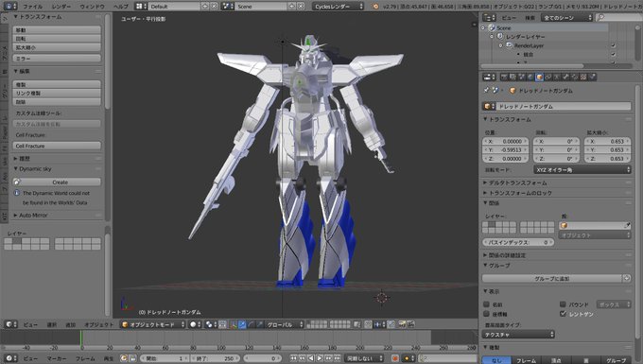This screenshot has height=364, width=643.
Task: Click the play animation button
Action: (x=320, y=358)
